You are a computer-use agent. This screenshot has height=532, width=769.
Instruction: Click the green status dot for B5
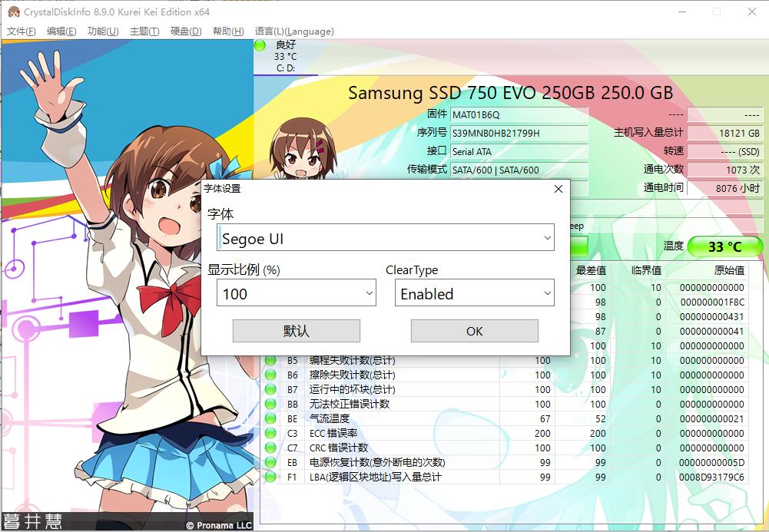(270, 361)
